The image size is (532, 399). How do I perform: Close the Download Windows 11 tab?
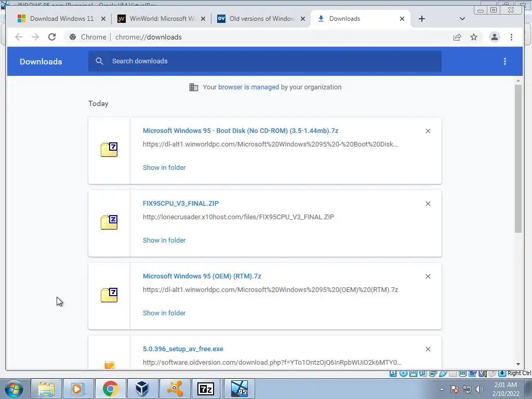[103, 19]
